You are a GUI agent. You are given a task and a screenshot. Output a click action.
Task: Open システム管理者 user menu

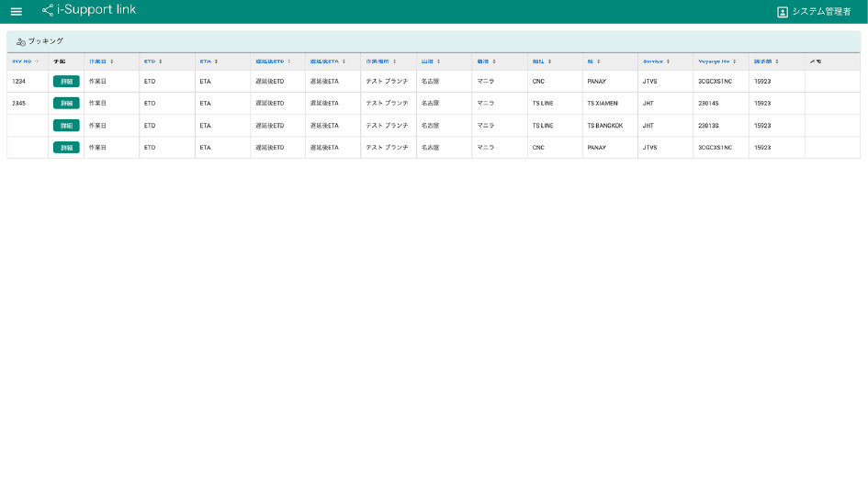[814, 12]
